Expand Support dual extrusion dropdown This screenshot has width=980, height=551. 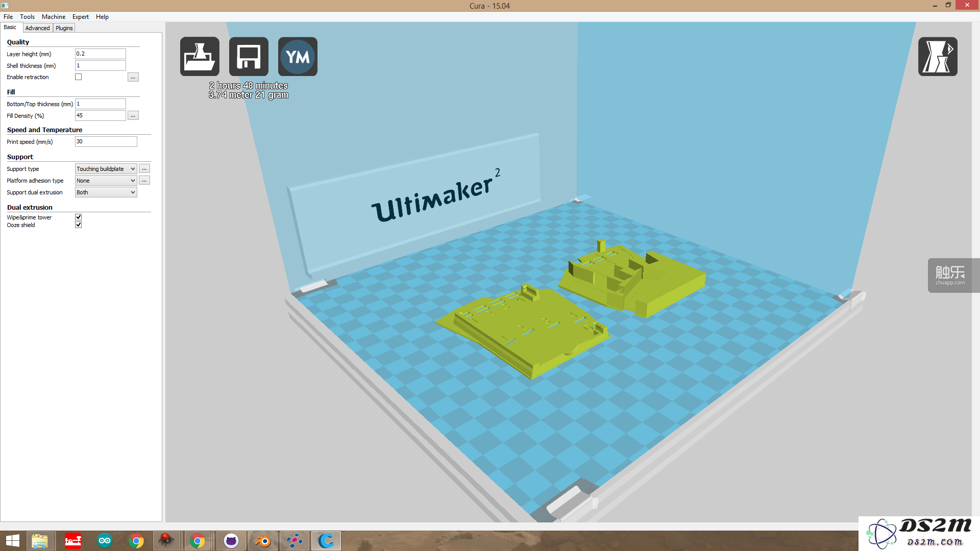pos(106,192)
